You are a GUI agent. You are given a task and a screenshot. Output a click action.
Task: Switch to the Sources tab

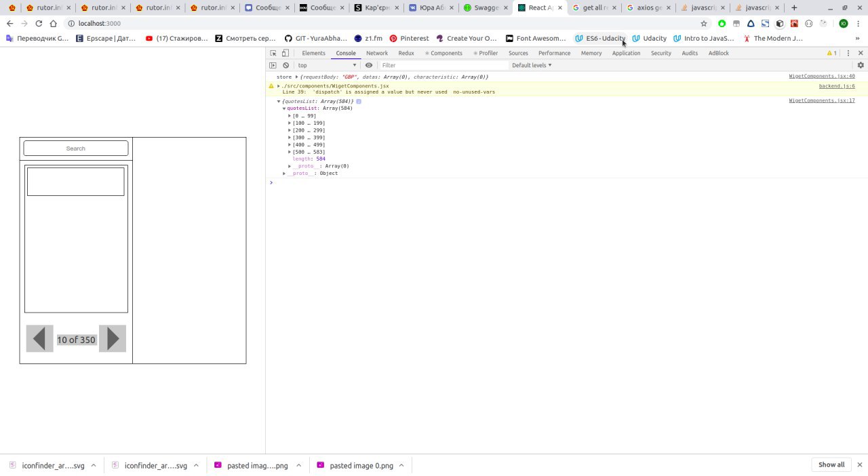click(518, 53)
